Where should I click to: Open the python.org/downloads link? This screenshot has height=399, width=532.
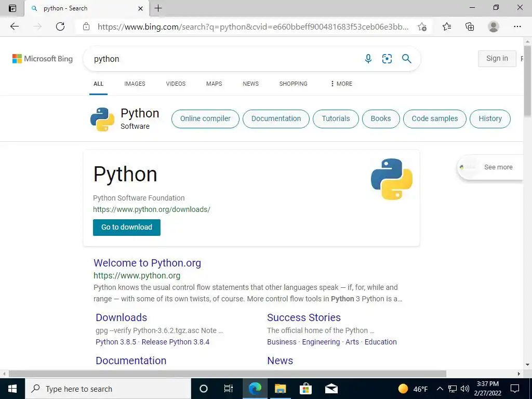coord(152,209)
